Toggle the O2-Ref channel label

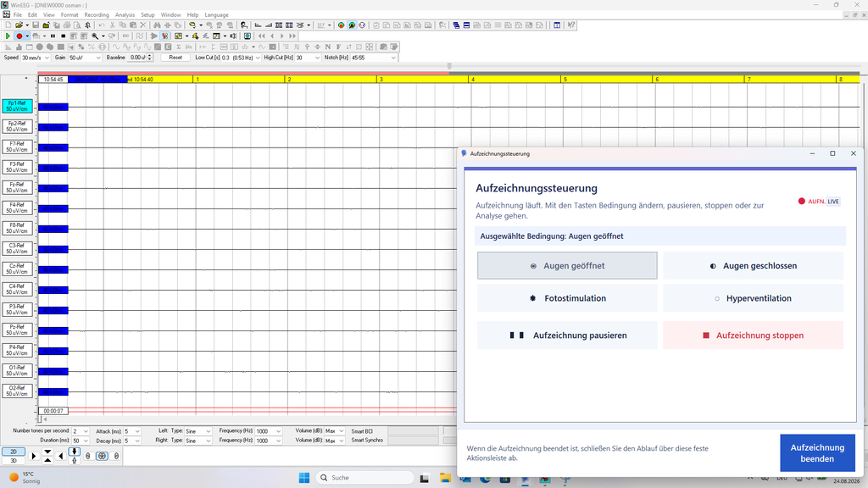point(17,391)
